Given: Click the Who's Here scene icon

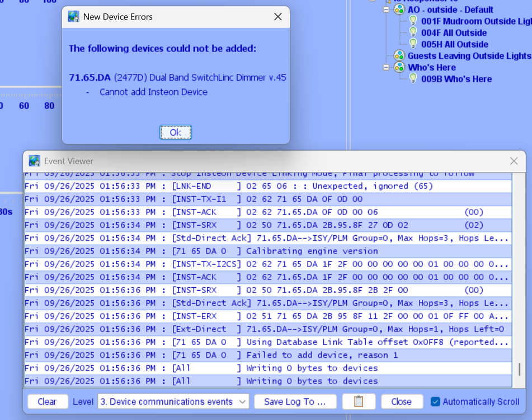Looking at the screenshot, I should (x=399, y=67).
